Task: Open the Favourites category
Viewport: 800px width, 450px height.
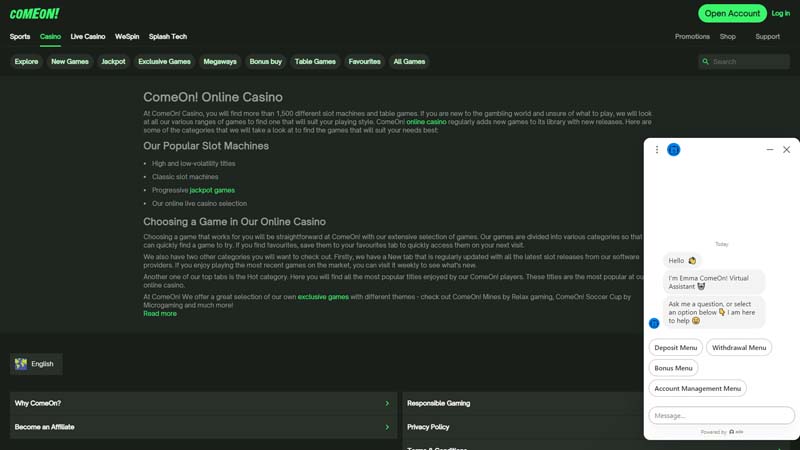Action: point(364,62)
